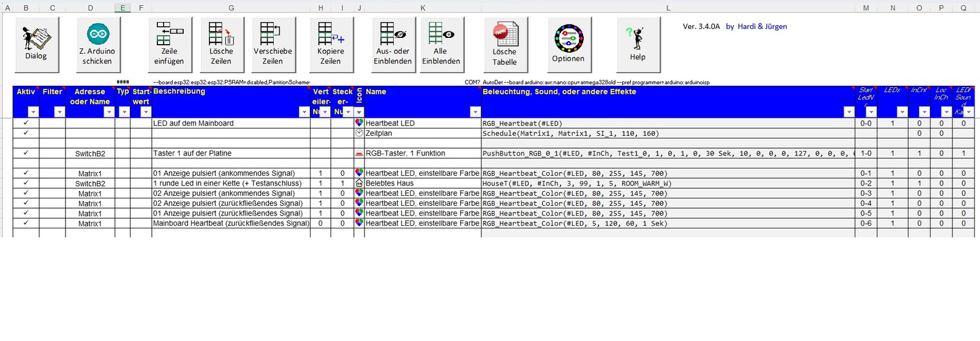
Task: Select the Verschiebe Zeilen tool
Action: (x=273, y=44)
